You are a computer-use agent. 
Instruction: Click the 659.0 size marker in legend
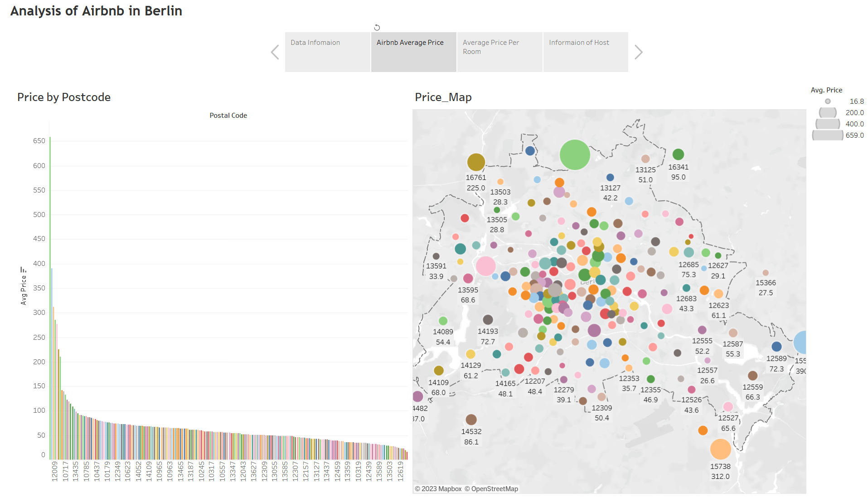click(x=828, y=135)
